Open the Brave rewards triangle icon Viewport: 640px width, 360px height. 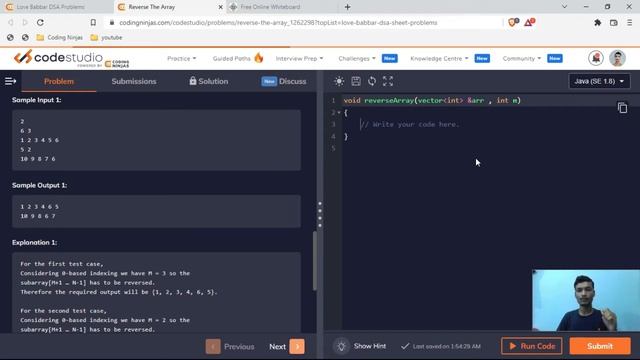coord(529,22)
